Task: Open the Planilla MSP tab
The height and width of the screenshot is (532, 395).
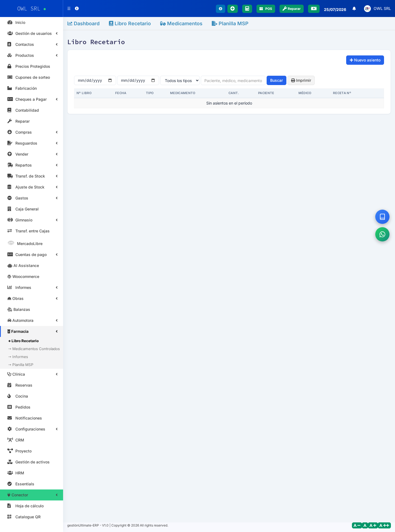Action: click(x=230, y=24)
